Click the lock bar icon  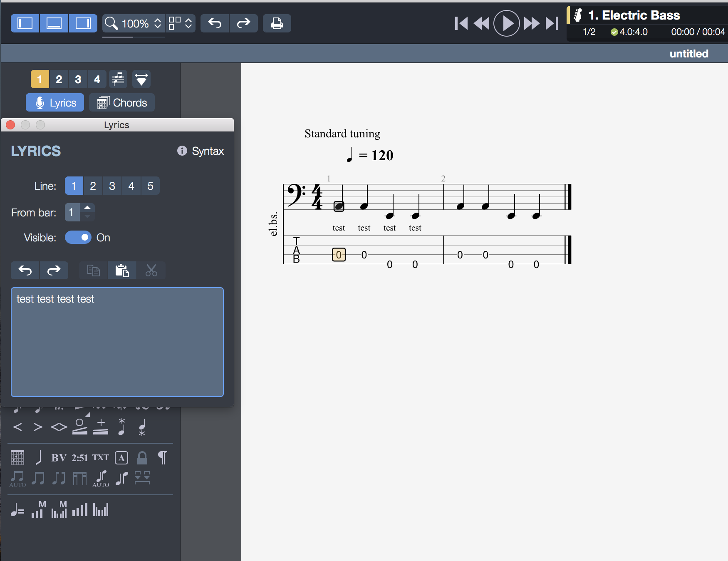pyautogui.click(x=142, y=457)
